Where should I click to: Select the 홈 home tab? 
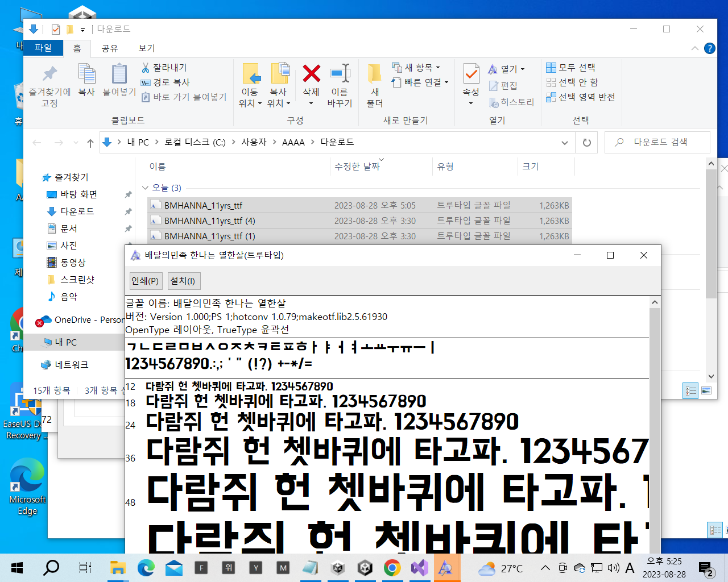click(77, 48)
